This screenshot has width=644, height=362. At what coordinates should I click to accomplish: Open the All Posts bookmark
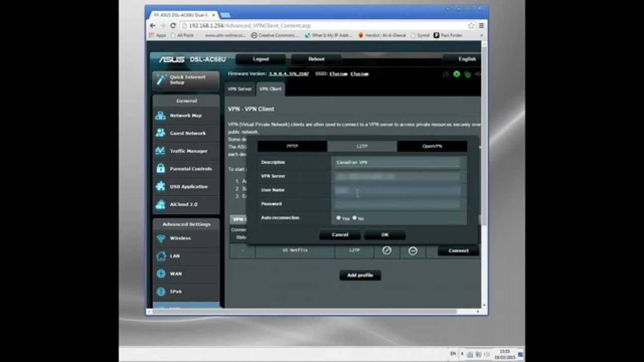click(182, 35)
